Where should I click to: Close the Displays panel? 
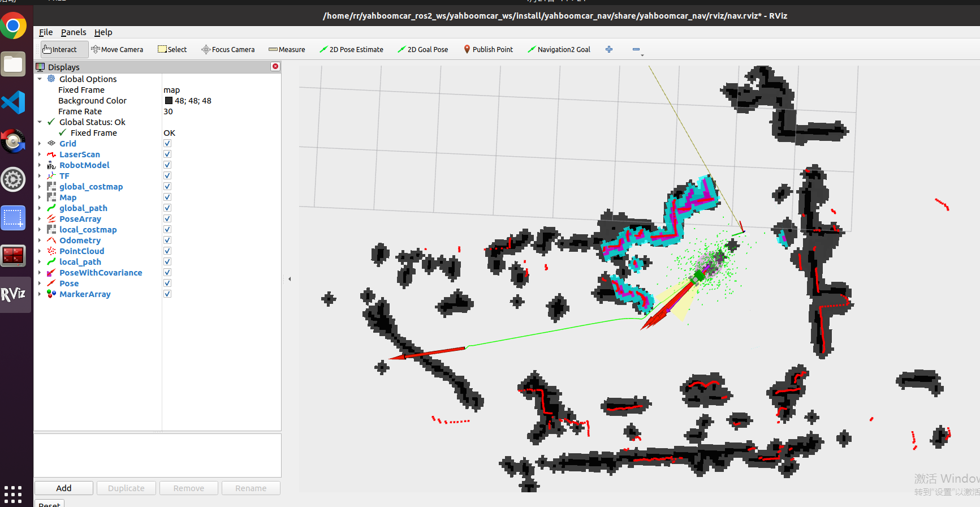point(275,67)
